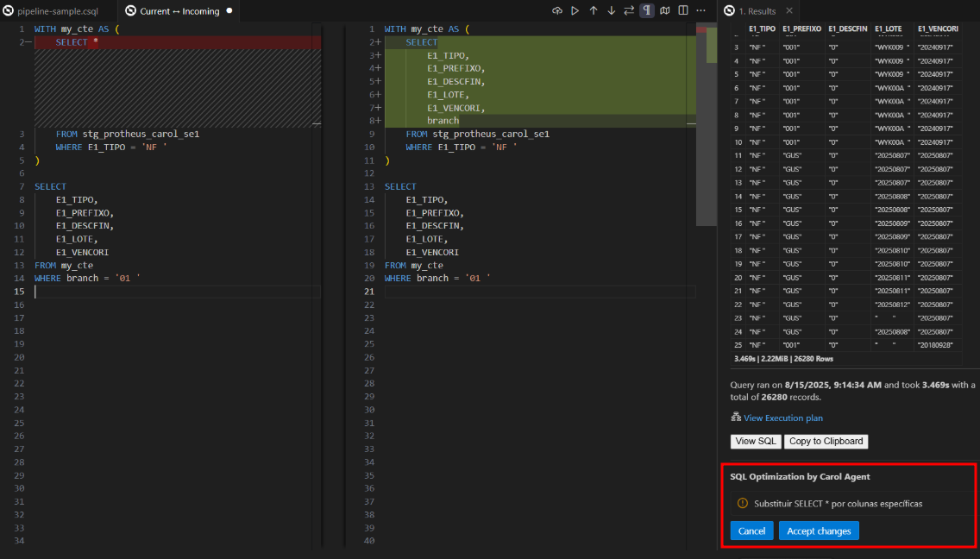Open the More Actions ellipsis menu
Viewport: 980px width, 559px height.
(x=701, y=10)
